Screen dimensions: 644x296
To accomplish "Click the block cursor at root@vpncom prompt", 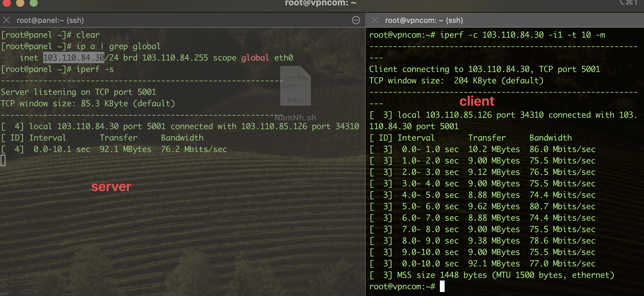I will pos(442,286).
